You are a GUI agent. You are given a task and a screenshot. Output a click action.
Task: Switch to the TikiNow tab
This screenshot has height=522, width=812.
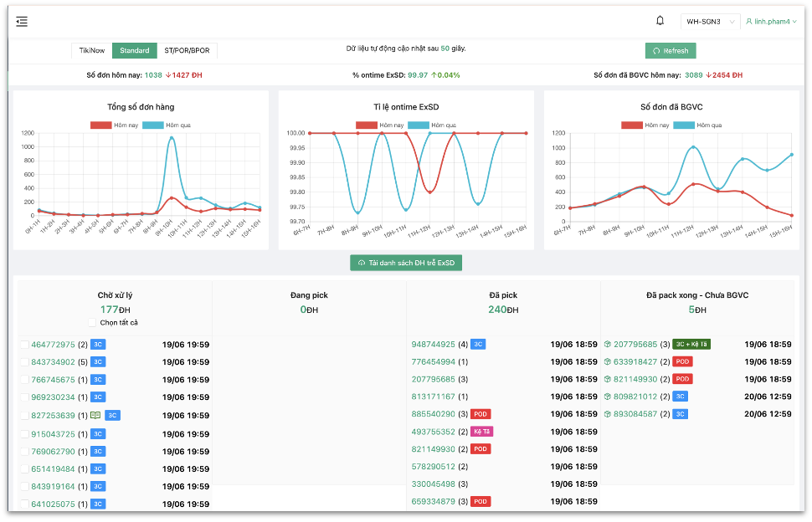click(x=91, y=50)
